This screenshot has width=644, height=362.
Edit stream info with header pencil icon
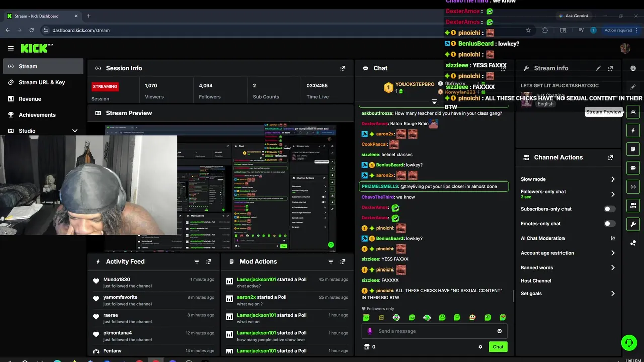click(598, 68)
